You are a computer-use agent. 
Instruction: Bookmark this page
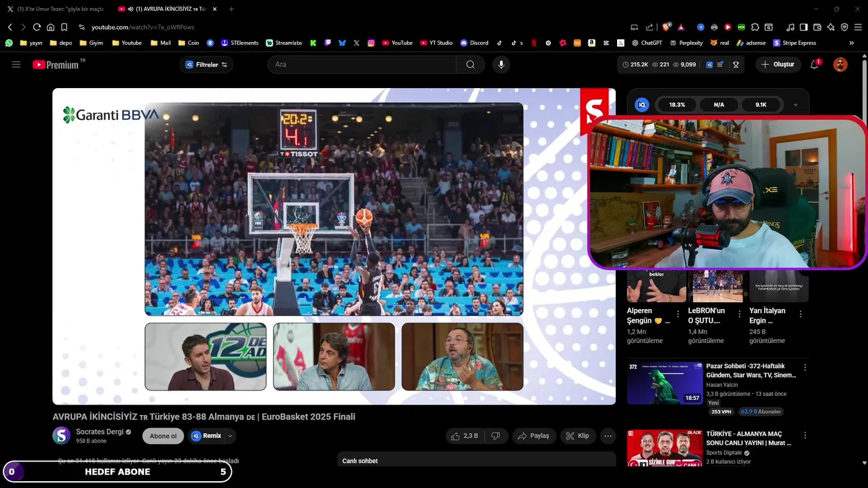[64, 27]
